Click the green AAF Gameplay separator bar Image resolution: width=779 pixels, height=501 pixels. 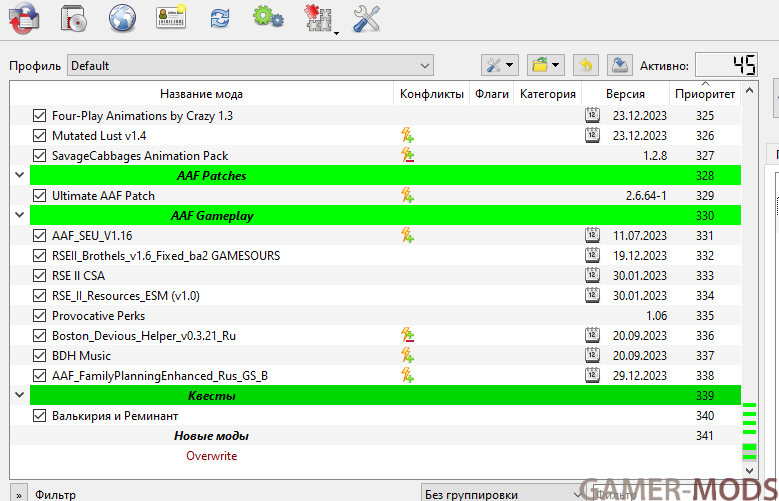click(386, 216)
